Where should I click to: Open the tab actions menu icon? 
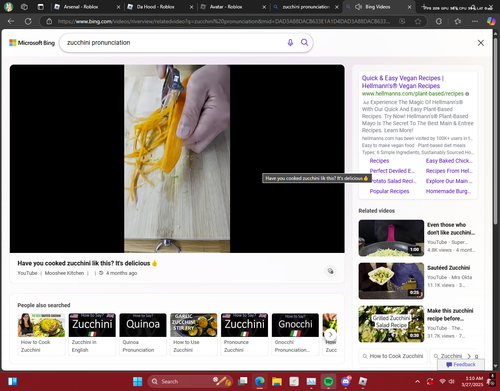coord(40,7)
